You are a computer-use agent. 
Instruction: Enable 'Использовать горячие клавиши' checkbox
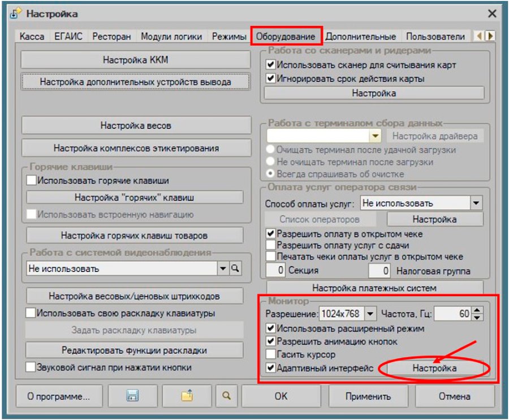tap(32, 180)
